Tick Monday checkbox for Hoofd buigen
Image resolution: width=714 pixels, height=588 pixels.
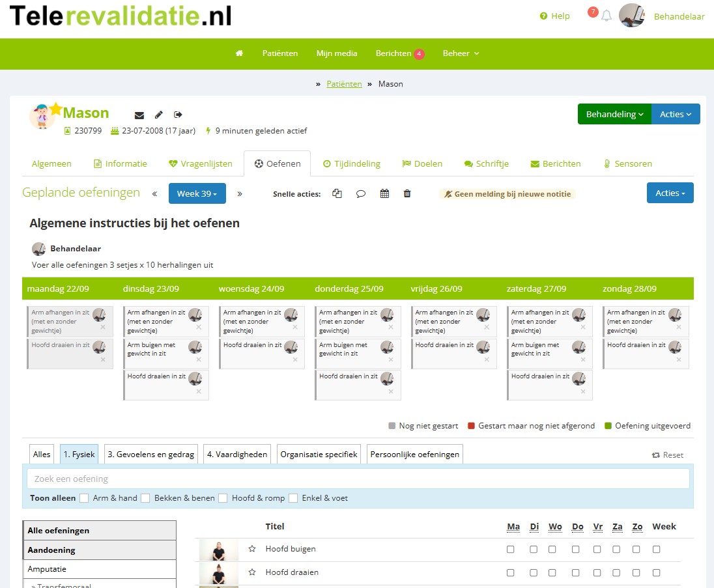click(511, 550)
